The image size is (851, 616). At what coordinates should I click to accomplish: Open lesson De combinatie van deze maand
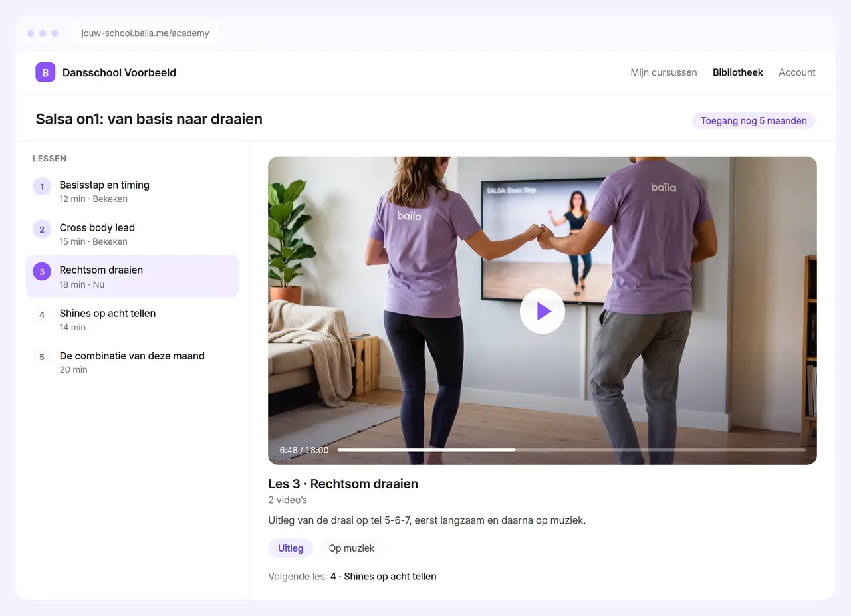132,362
